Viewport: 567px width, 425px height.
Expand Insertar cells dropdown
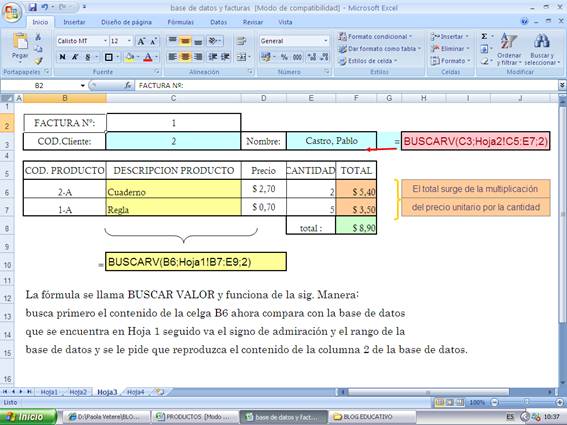pos(450,37)
